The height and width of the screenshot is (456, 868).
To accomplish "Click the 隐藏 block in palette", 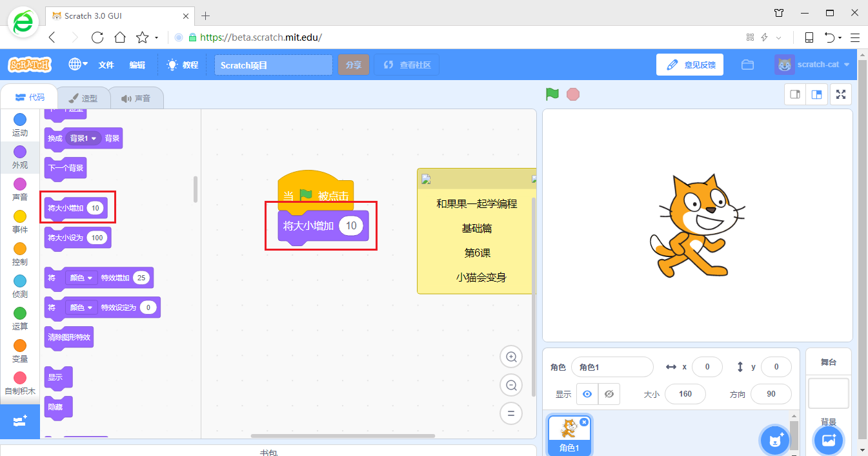I will 58,407.
